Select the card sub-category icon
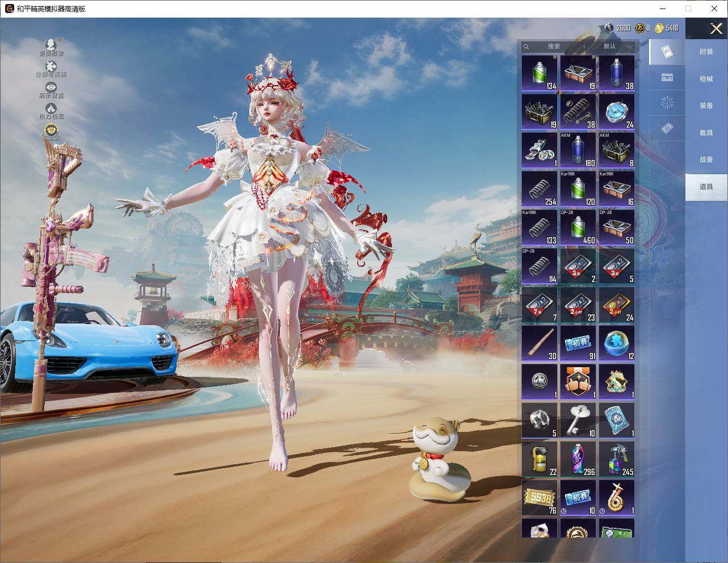The image size is (728, 563). click(667, 52)
